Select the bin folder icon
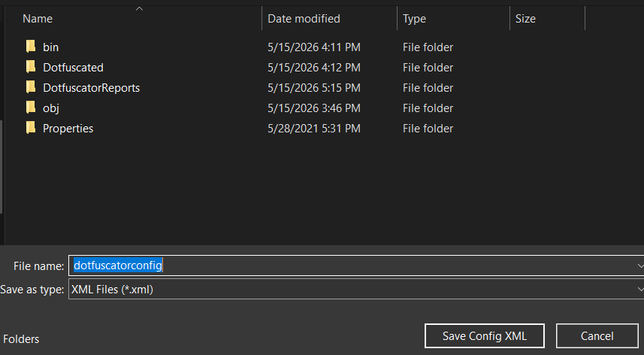Viewport: 644px width, 355px height. [31, 47]
